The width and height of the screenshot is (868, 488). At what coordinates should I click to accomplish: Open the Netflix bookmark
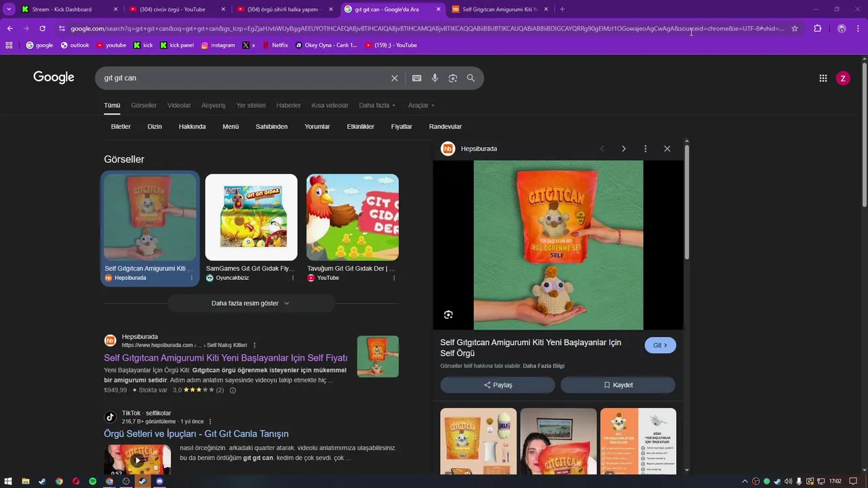[x=275, y=45]
